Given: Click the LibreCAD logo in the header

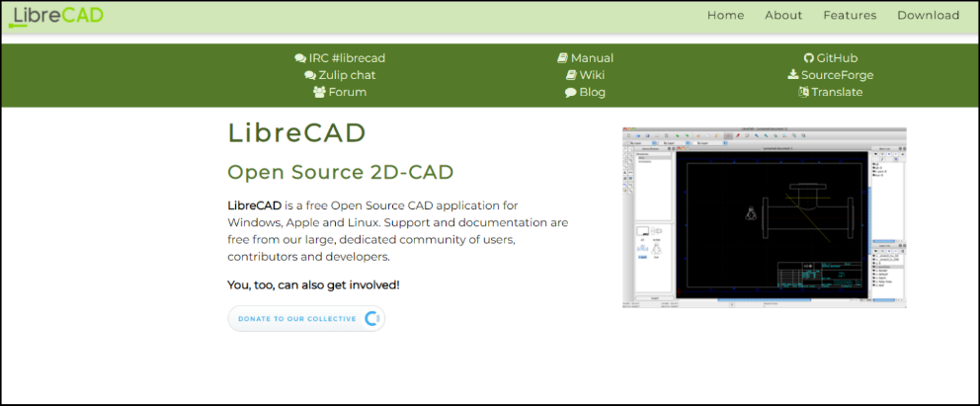Looking at the screenshot, I should (57, 15).
